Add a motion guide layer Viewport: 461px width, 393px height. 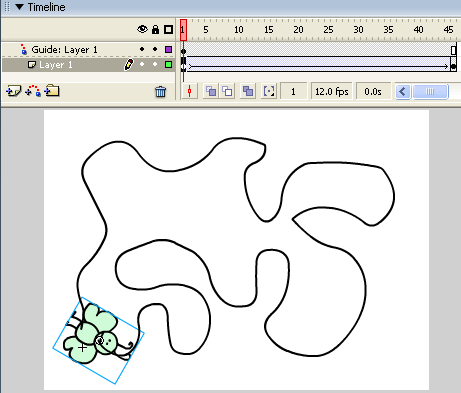tap(33, 91)
